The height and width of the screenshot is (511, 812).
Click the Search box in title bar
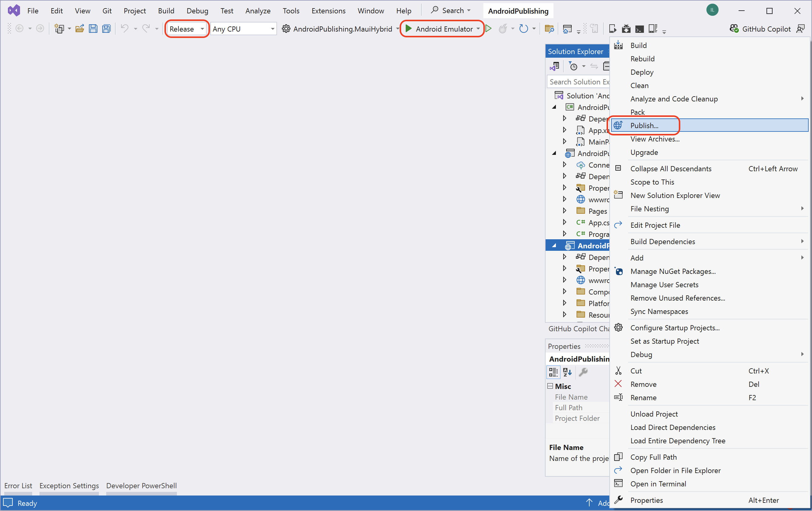point(451,10)
